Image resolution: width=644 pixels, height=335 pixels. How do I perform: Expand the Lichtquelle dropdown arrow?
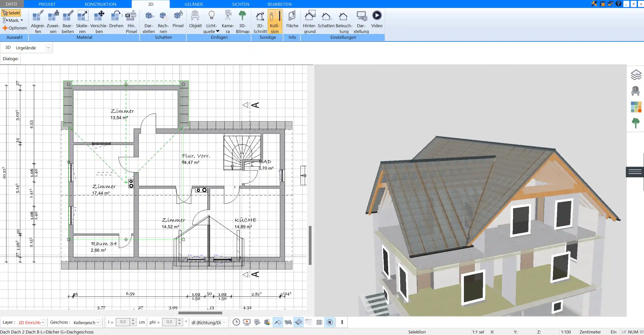218,31
